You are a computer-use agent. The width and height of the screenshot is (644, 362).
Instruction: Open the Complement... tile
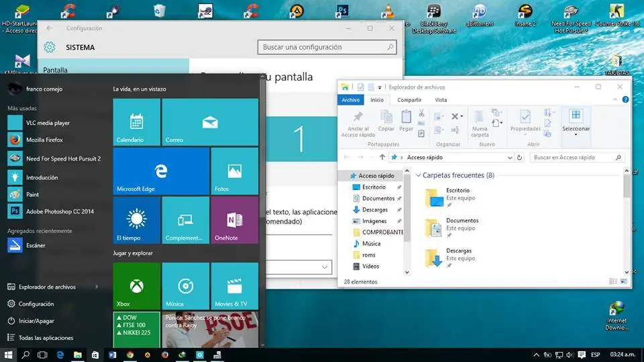(186, 220)
